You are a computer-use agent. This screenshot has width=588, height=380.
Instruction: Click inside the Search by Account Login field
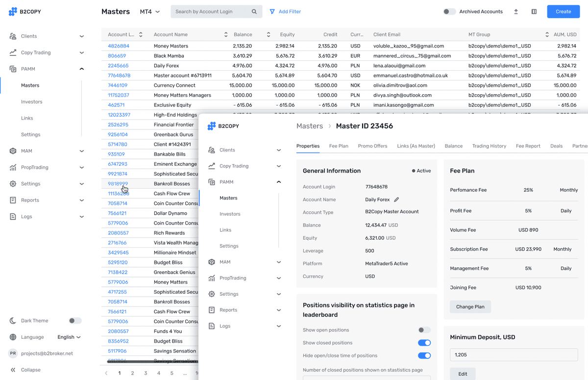pos(211,11)
